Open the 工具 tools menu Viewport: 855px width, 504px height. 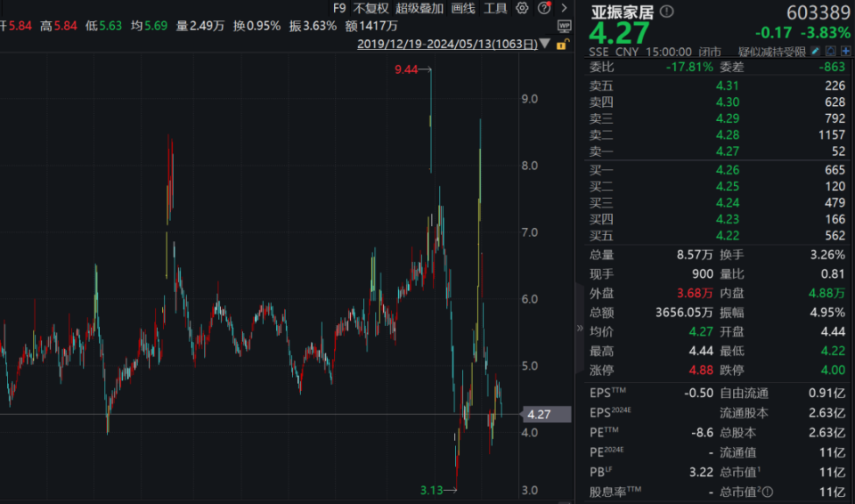click(495, 8)
